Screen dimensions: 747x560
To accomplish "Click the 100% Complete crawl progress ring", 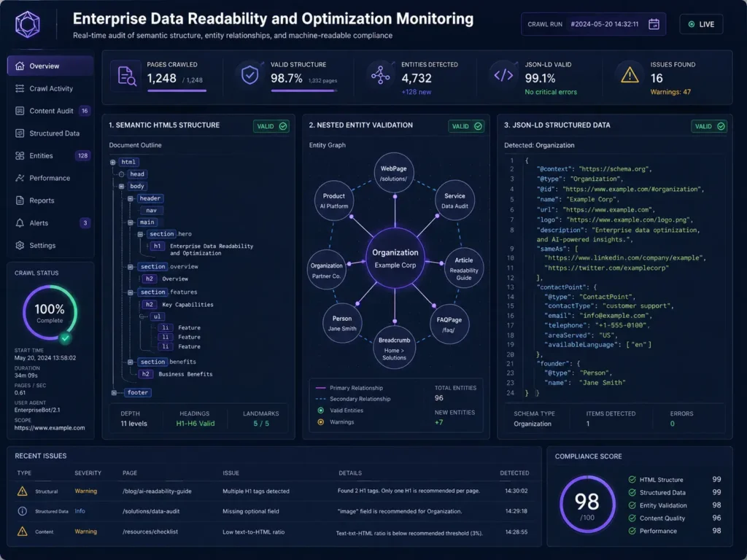I will point(50,313).
